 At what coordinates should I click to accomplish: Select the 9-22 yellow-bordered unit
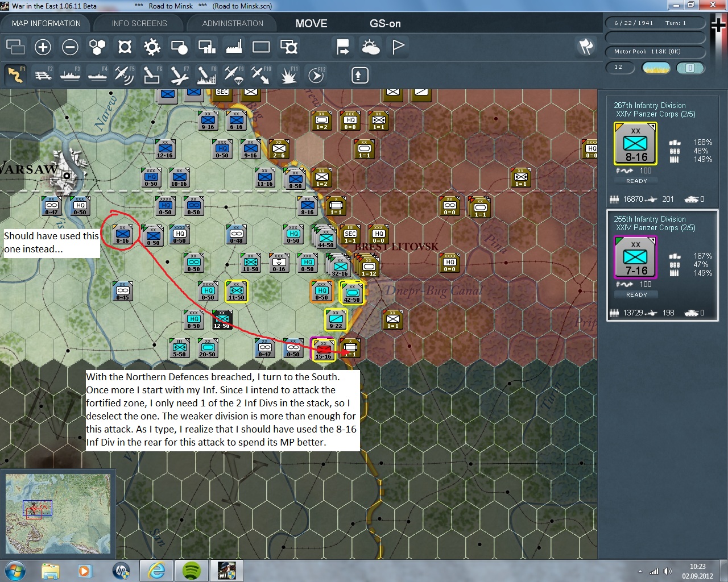336,319
